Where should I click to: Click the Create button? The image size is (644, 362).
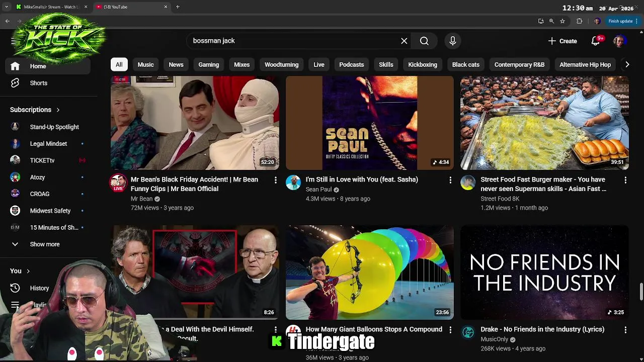pyautogui.click(x=562, y=41)
